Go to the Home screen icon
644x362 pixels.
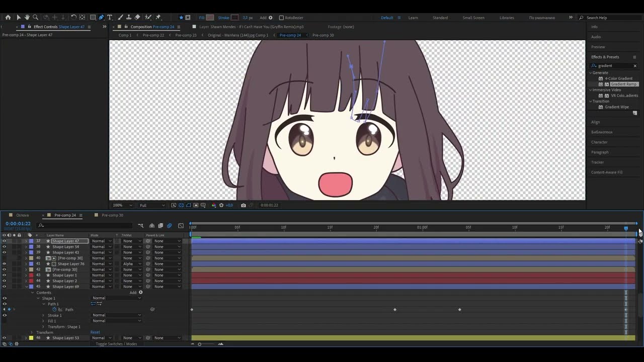coord(8,17)
